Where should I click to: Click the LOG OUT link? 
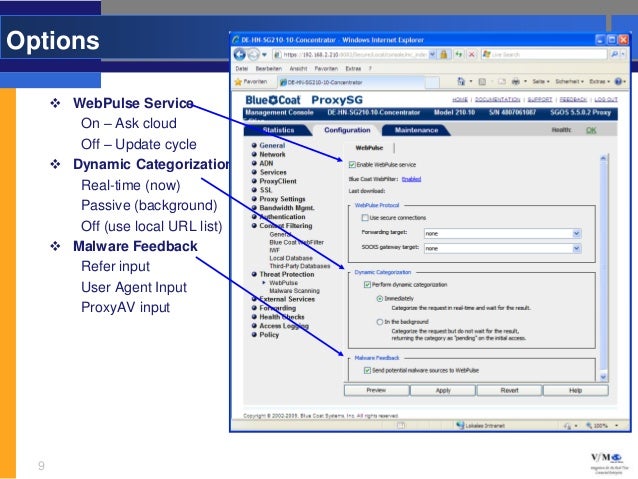tap(605, 99)
